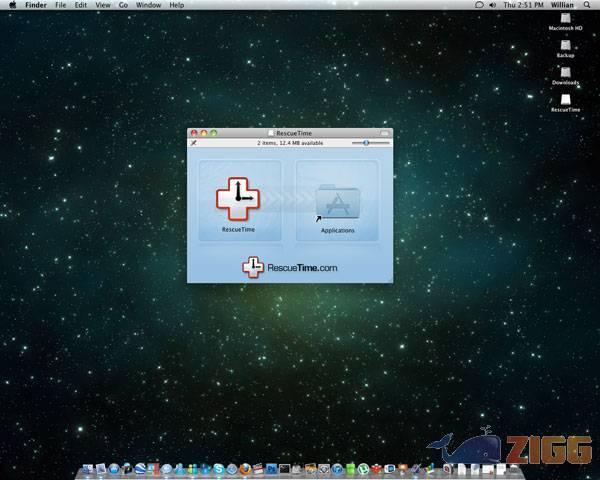Click '2 items, 12.4 MB available' status text
The width and height of the screenshot is (600, 480).
pos(290,143)
